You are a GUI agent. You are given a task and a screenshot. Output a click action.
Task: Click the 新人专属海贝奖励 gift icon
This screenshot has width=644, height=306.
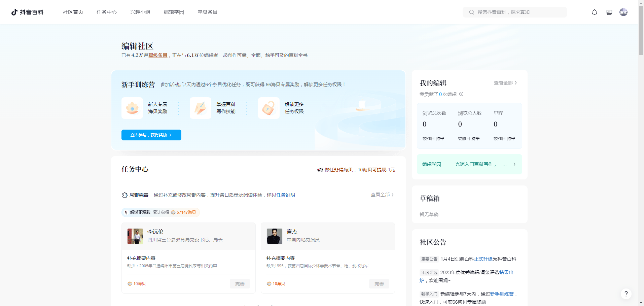[x=132, y=108]
